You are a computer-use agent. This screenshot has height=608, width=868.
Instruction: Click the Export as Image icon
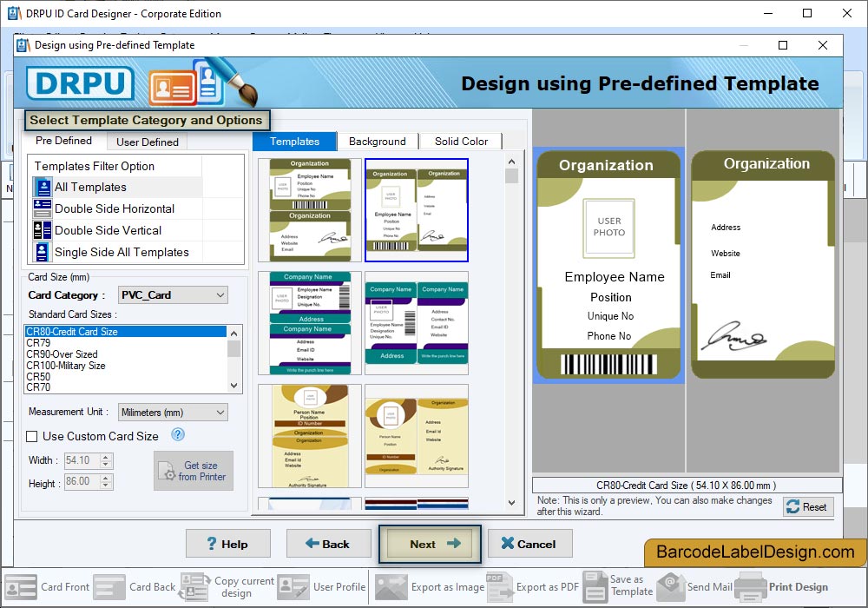coord(391,587)
